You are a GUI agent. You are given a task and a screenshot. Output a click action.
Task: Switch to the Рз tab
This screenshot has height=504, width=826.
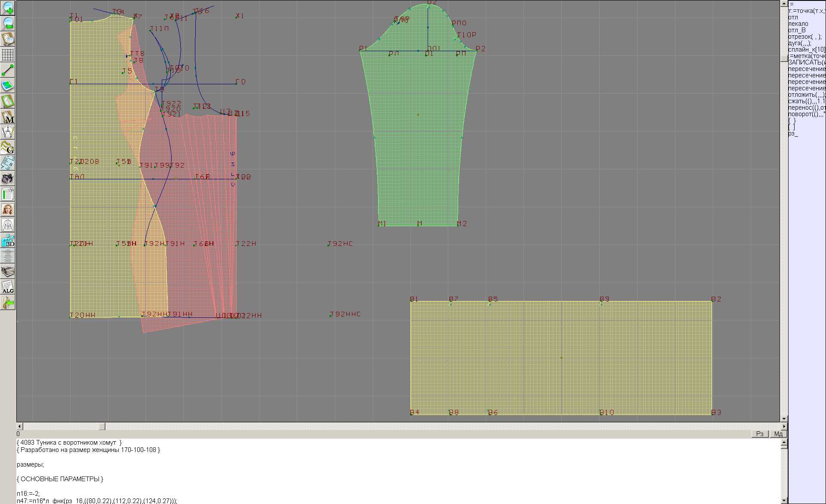coord(760,434)
